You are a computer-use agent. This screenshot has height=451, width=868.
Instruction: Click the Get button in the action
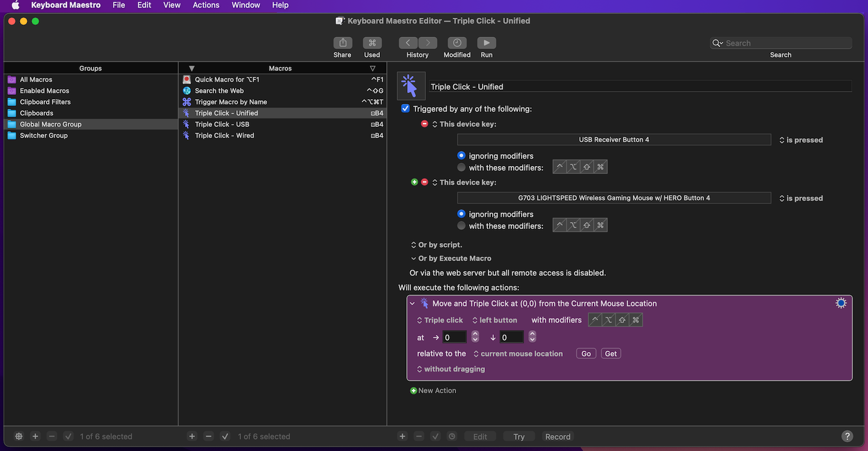(x=611, y=354)
